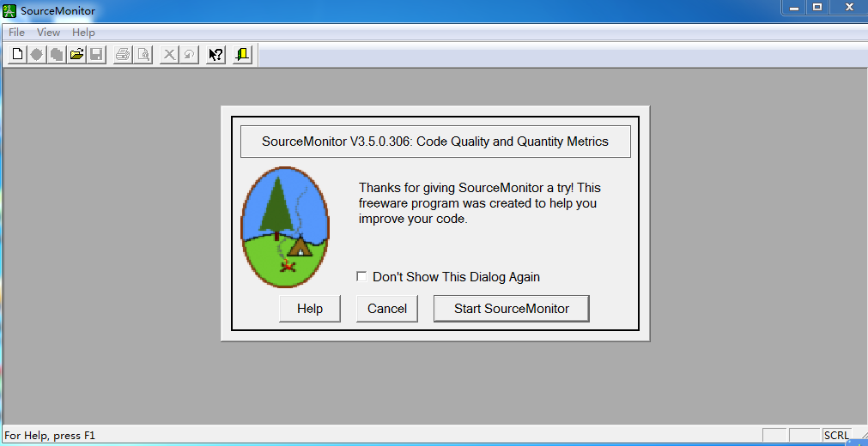868x446 pixels.
Task: Click the Delete X toolbar icon
Action: point(169,54)
